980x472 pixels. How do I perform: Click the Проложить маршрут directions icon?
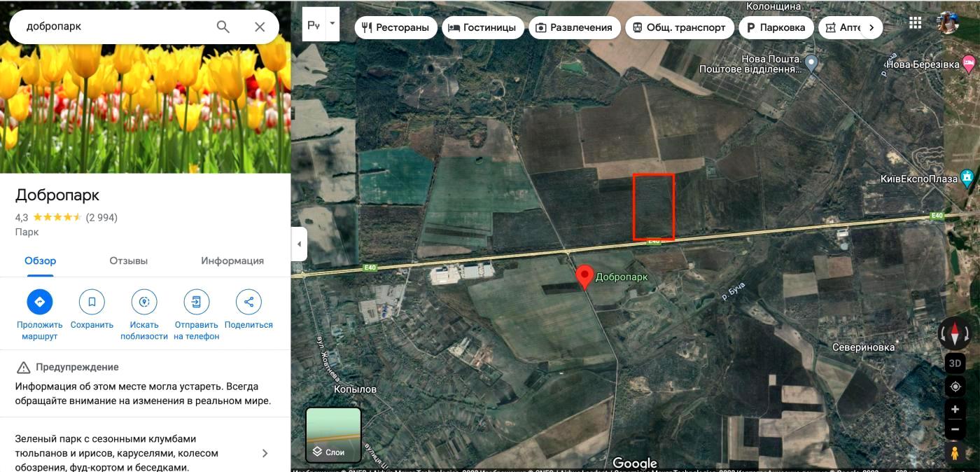[x=40, y=302]
